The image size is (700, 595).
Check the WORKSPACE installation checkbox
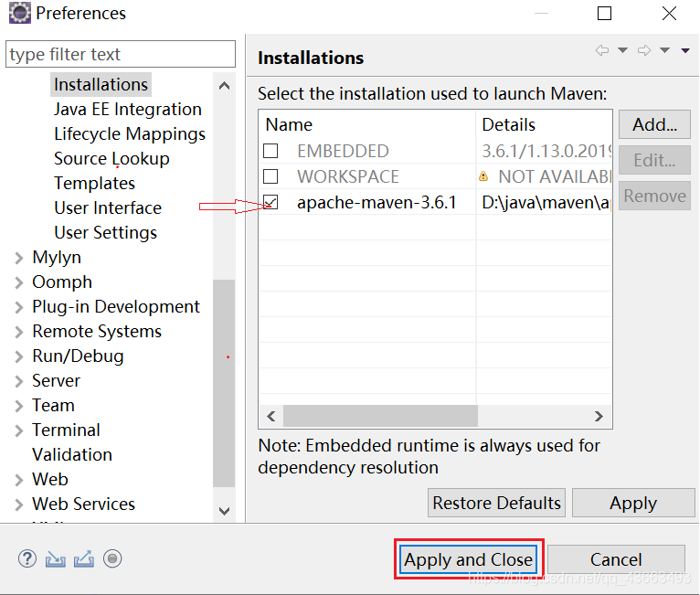coord(270,176)
